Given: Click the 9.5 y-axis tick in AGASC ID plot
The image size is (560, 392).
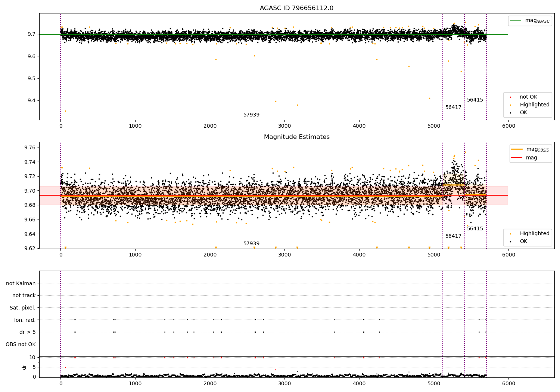Looking at the screenshot, I should click(x=31, y=79).
